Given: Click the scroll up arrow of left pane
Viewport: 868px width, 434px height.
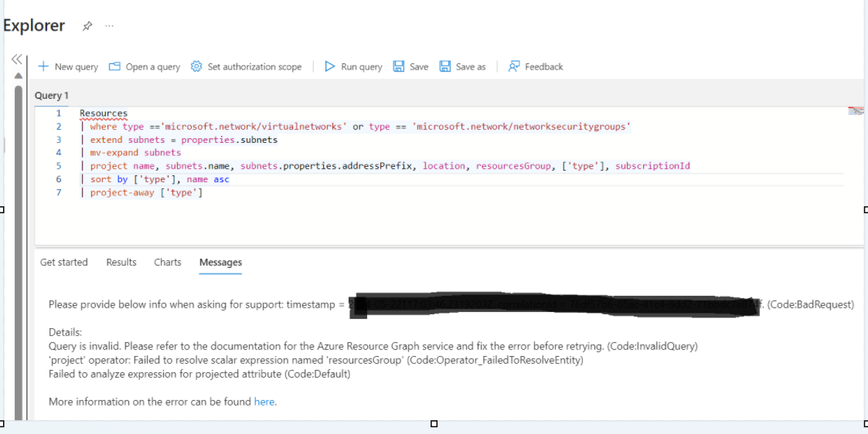Looking at the screenshot, I should [x=19, y=76].
